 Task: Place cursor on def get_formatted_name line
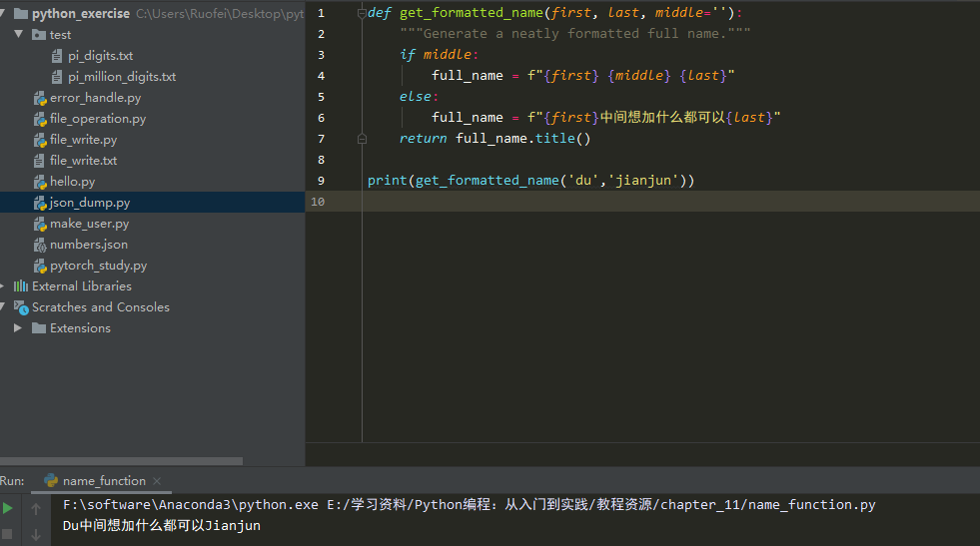554,13
